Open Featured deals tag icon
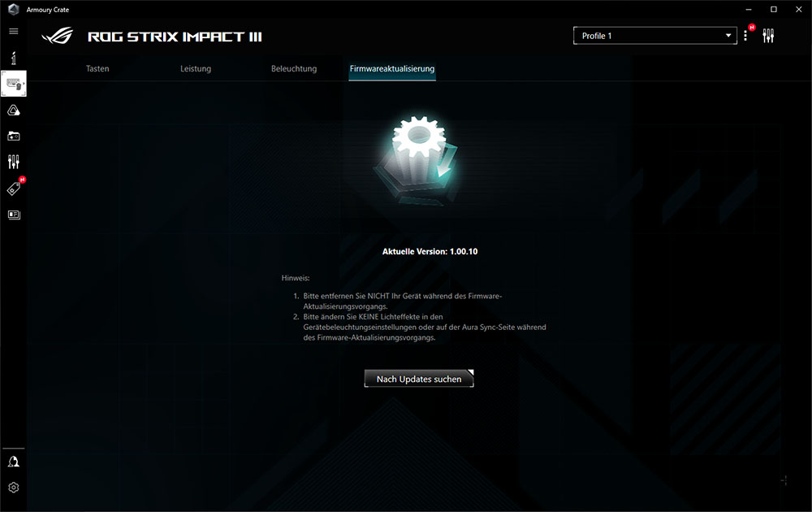This screenshot has height=512, width=812. tap(14, 189)
